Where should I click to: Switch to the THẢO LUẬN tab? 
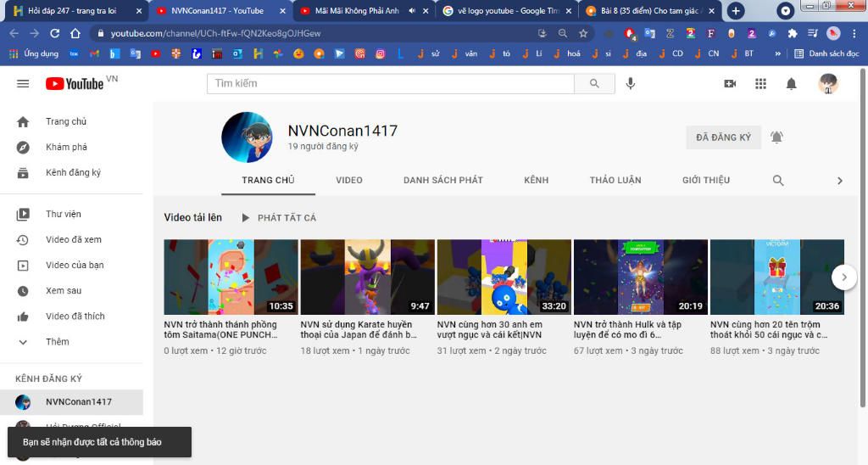(x=615, y=180)
